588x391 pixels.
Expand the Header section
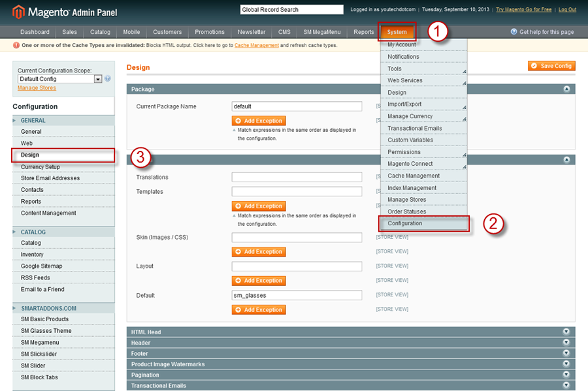[566, 342]
